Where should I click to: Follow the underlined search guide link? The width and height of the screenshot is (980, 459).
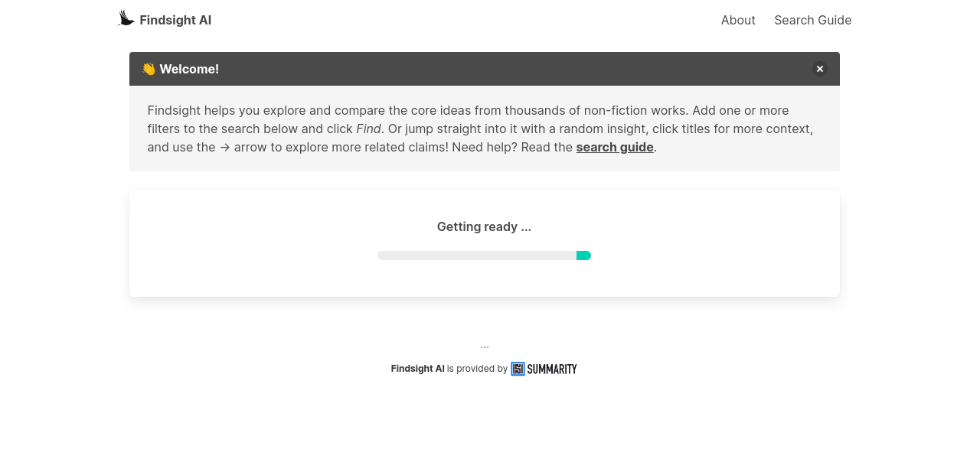coord(615,148)
